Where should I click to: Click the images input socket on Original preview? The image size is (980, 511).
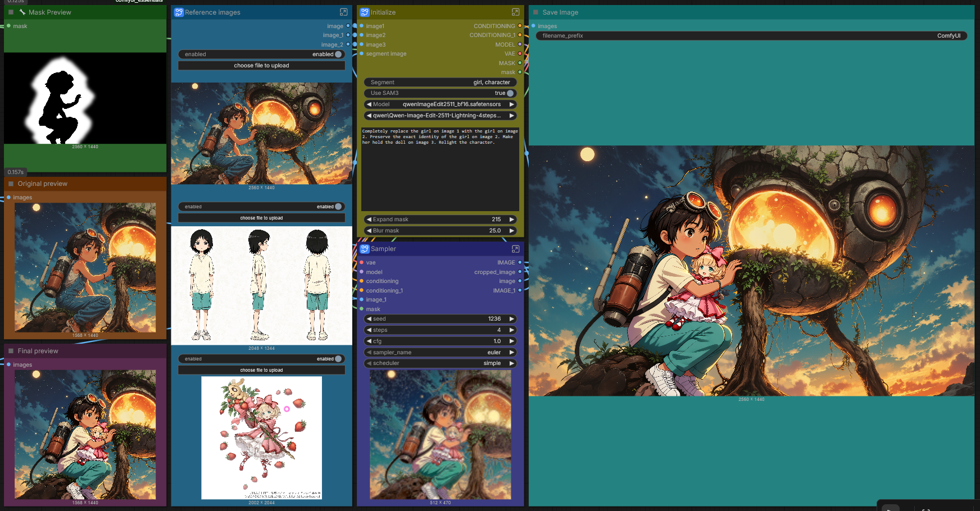8,197
